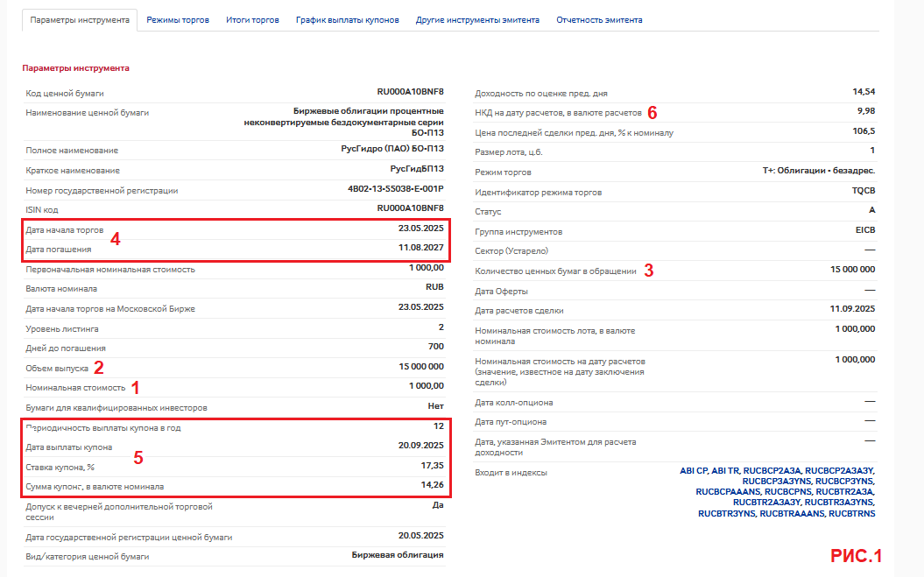Click the full name РусГидро (ПАО) БО-П13
This screenshot has width=924, height=577.
392,149
